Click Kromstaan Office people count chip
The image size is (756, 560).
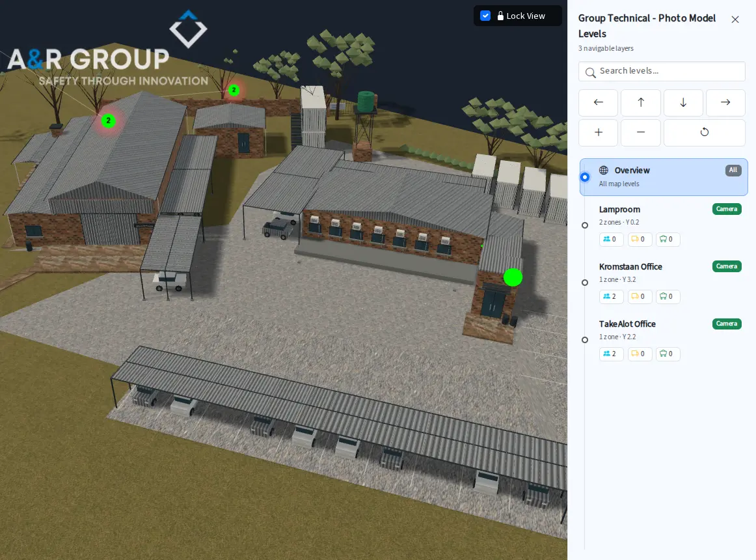(x=610, y=296)
